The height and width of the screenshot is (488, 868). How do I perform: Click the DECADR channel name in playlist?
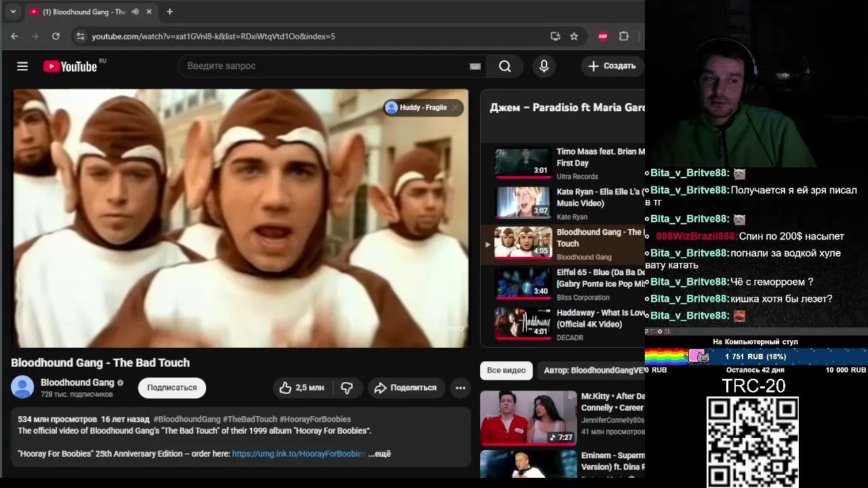[570, 338]
